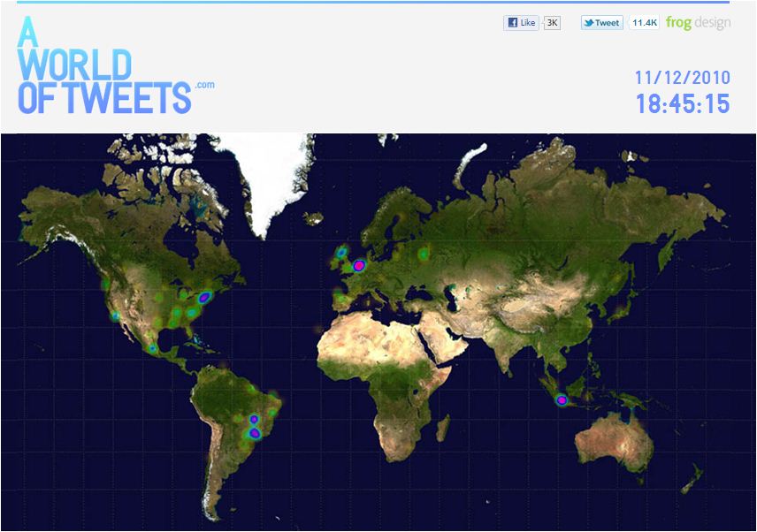Click the Facebook Like button

(522, 23)
